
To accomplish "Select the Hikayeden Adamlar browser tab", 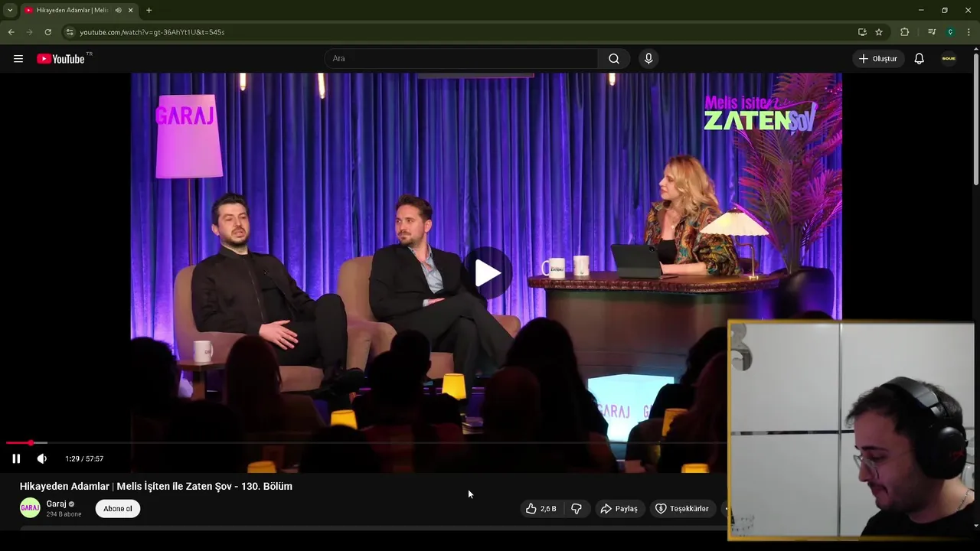I will click(x=80, y=10).
